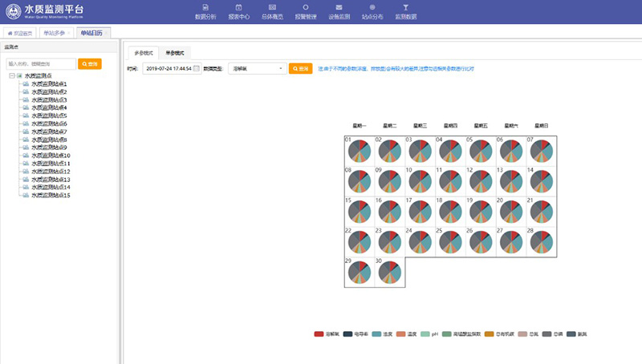Click the orange 查询 button after data type
The width and height of the screenshot is (642, 364).
point(300,69)
